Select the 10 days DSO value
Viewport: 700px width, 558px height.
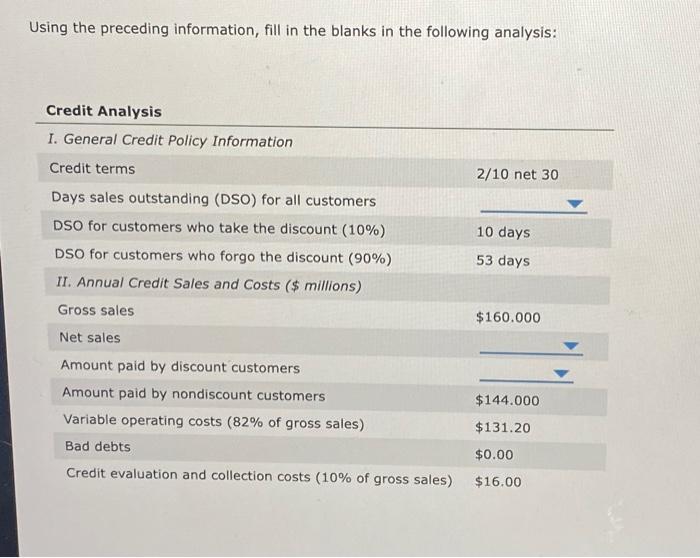(503, 232)
